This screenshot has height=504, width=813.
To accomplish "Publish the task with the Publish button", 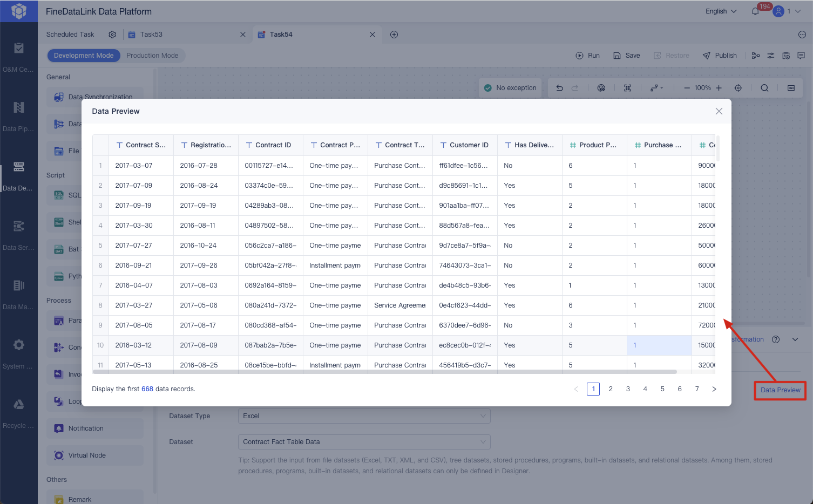I will (720, 56).
